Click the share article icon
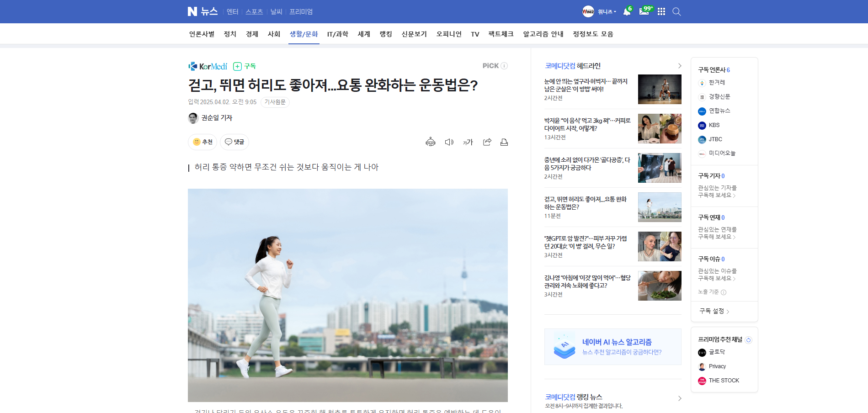Image resolution: width=868 pixels, height=413 pixels. 487,142
